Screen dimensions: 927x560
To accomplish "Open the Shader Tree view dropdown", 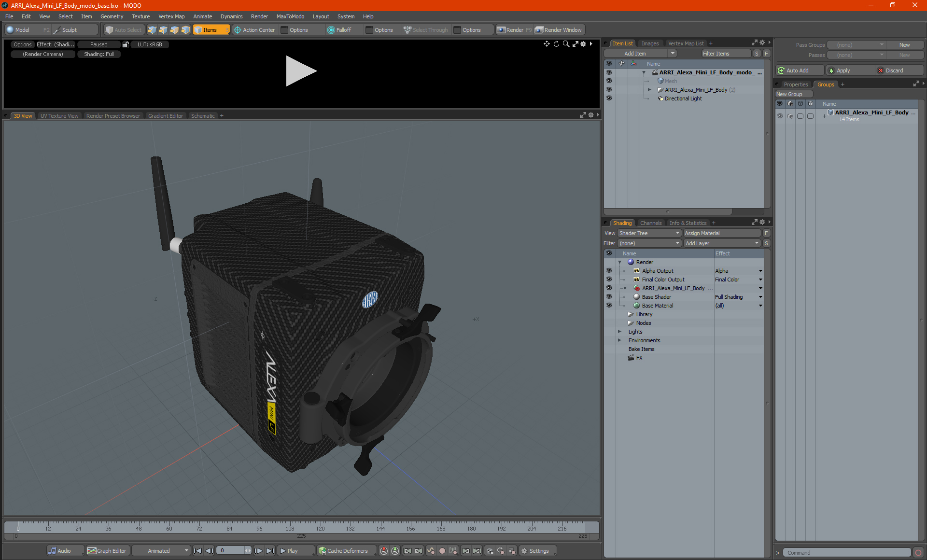I will click(649, 233).
